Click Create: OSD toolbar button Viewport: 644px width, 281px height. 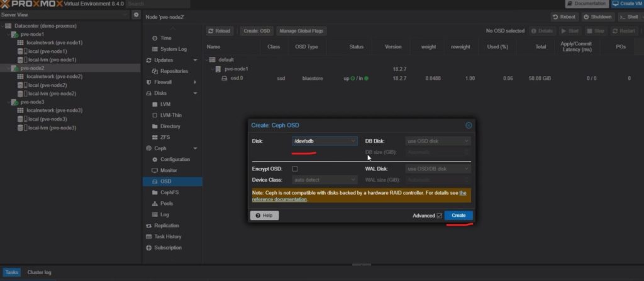click(x=257, y=31)
